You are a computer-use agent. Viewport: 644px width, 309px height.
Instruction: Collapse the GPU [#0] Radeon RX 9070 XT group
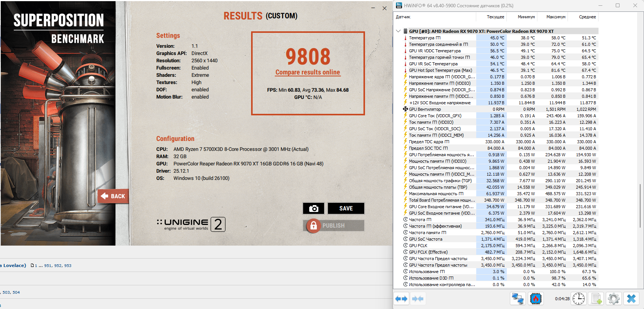tap(398, 31)
